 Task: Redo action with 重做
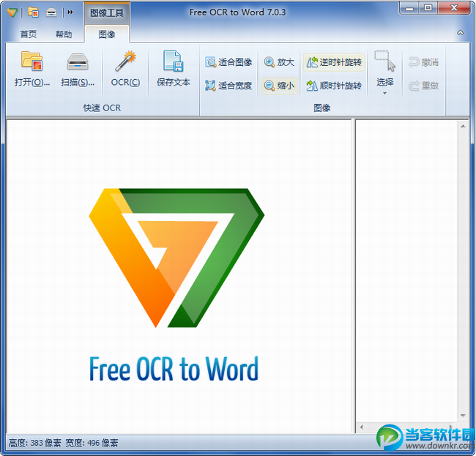point(424,86)
